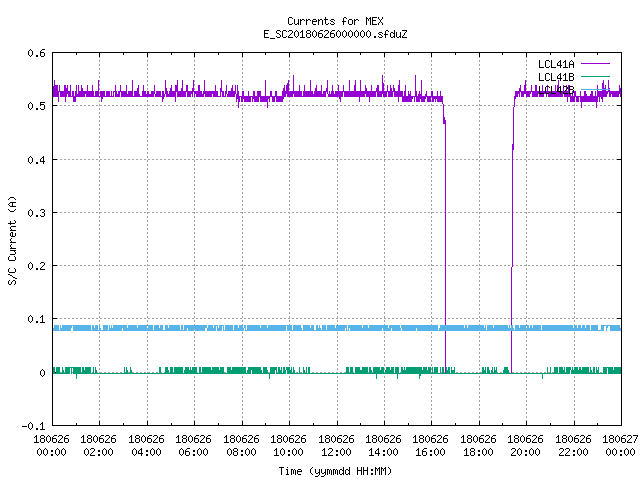Click the x-axis tick 180626 04:00

(147, 446)
